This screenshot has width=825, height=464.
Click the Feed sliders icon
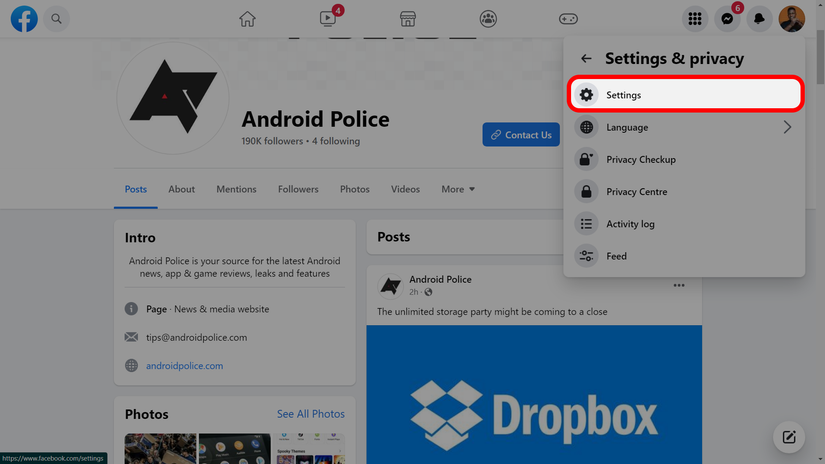586,256
